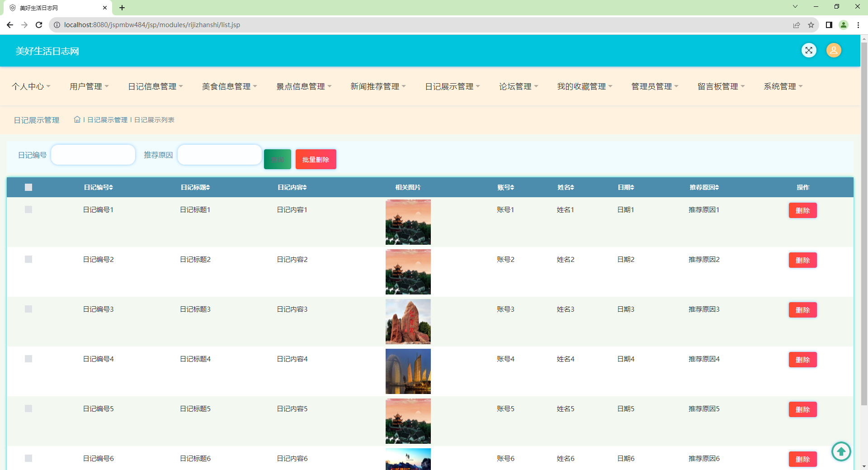Sort the table by 日记编号 column

[98, 187]
